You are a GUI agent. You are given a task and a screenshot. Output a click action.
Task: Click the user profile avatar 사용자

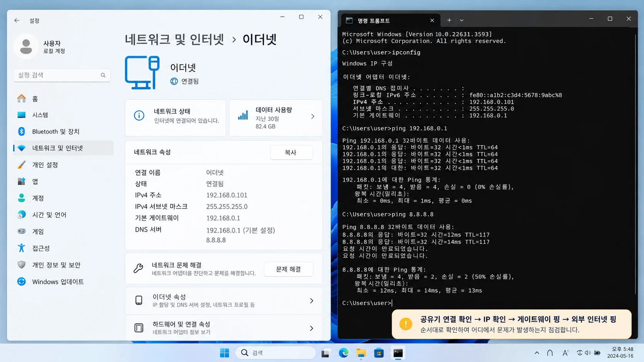click(x=26, y=47)
